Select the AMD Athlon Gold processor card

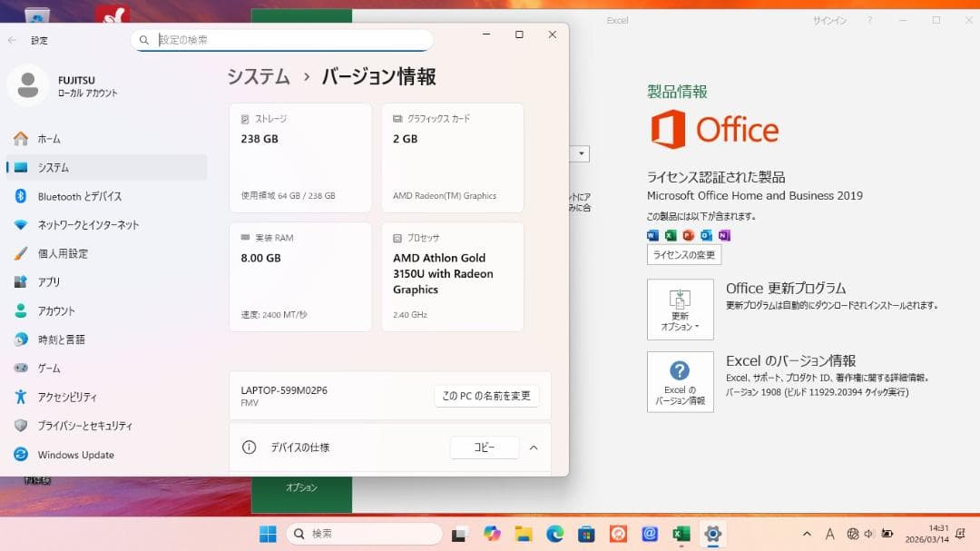point(453,277)
